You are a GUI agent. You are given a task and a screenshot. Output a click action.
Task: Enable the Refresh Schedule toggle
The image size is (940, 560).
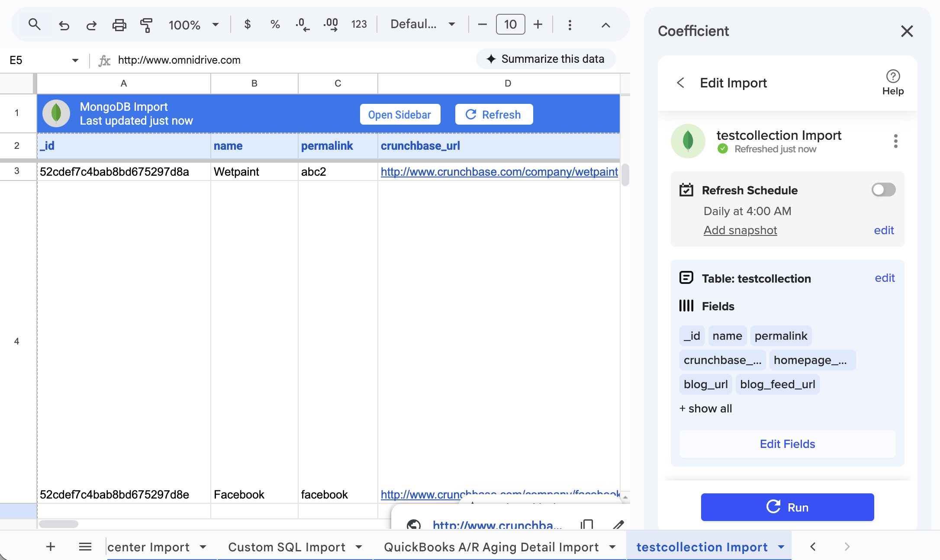click(883, 190)
